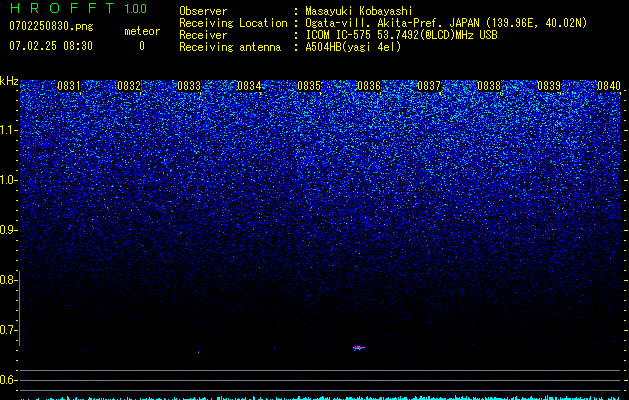Click the kHz axis unit label
This screenshot has height=400, width=629.
(x=9, y=81)
